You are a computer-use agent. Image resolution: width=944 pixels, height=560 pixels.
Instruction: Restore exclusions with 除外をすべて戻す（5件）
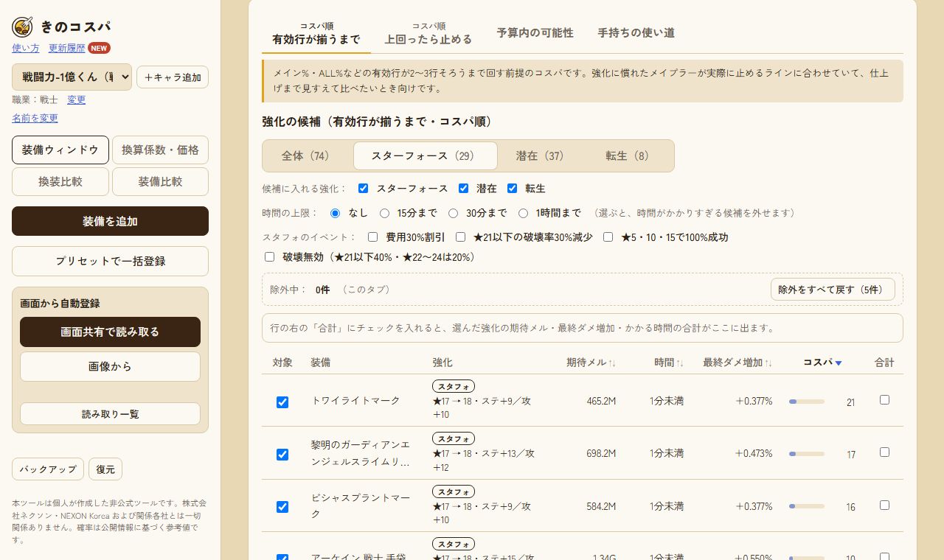click(x=833, y=290)
